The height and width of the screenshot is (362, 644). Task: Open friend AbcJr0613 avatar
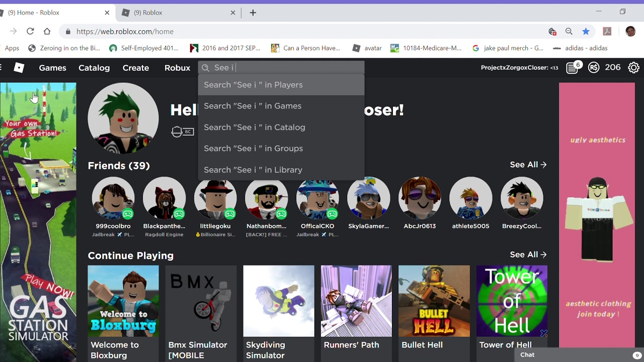[420, 198]
